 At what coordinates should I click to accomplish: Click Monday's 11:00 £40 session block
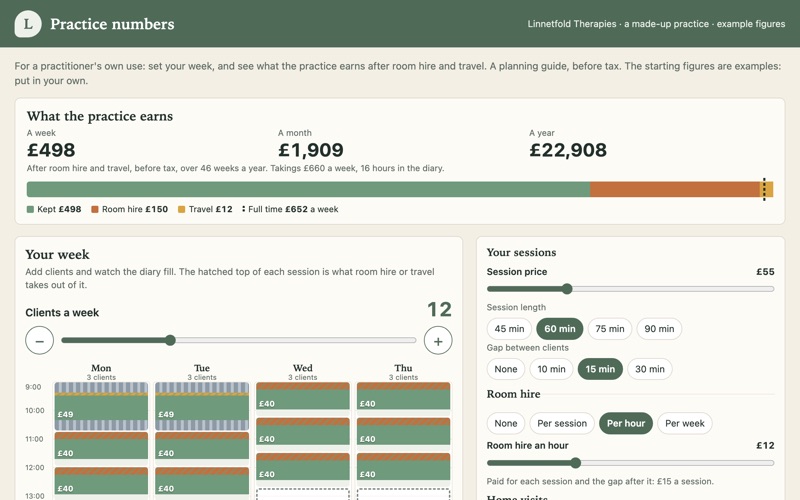click(x=101, y=446)
